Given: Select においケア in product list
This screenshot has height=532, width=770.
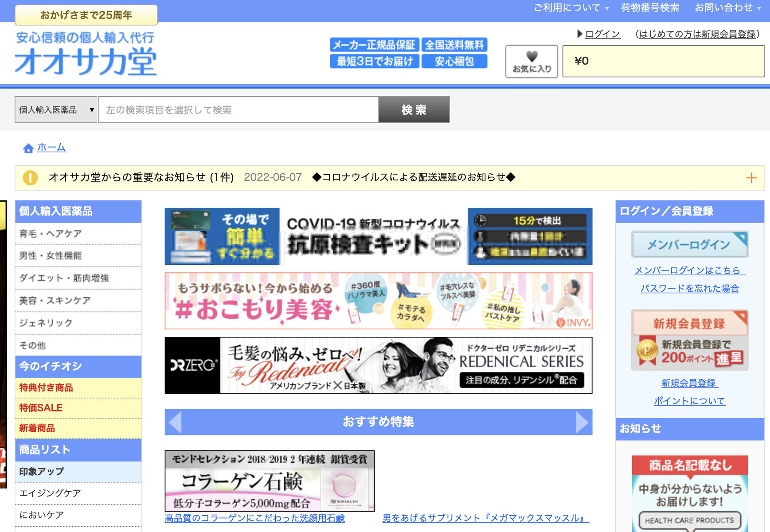Looking at the screenshot, I should pos(78,515).
